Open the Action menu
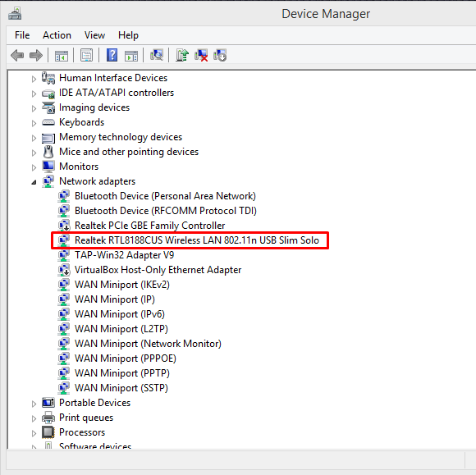The height and width of the screenshot is (475, 476). tap(57, 35)
